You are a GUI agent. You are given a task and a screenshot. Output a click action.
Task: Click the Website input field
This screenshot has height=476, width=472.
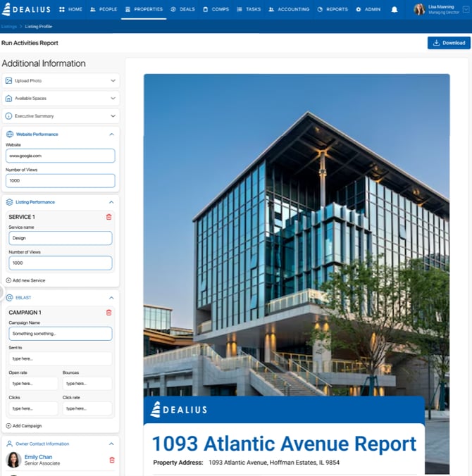pyautogui.click(x=61, y=156)
